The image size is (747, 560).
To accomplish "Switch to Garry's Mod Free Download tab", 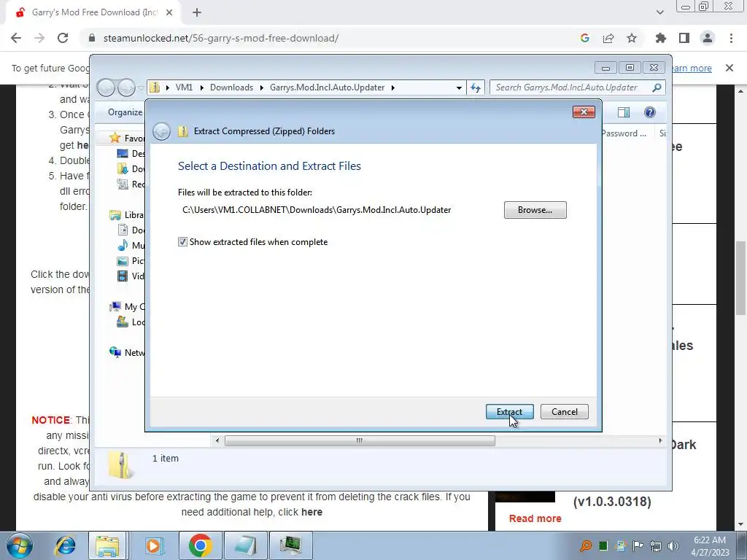I will 93,12.
